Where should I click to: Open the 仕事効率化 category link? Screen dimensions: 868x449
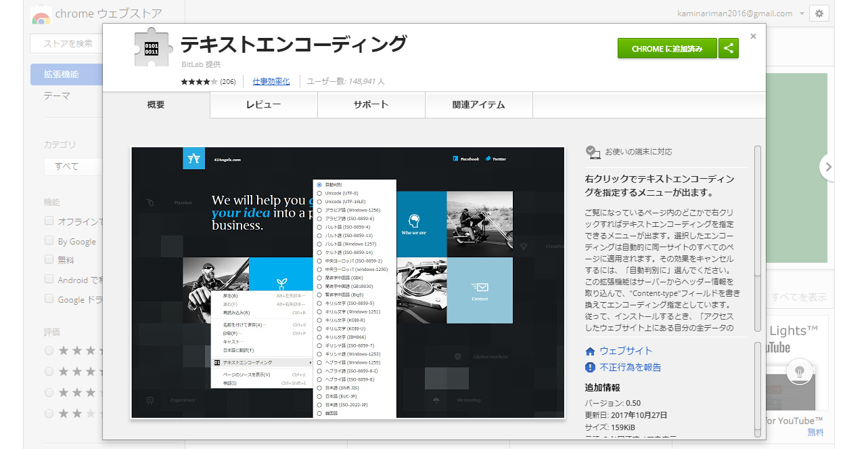click(x=271, y=81)
